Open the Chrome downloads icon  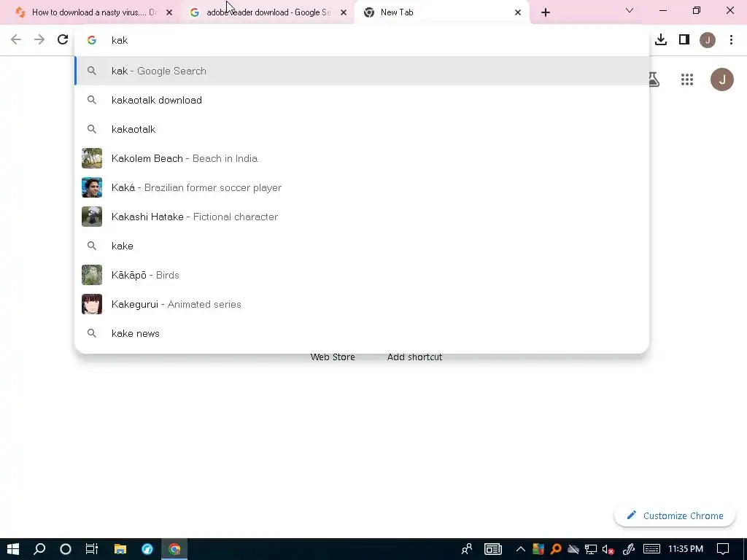coord(661,39)
